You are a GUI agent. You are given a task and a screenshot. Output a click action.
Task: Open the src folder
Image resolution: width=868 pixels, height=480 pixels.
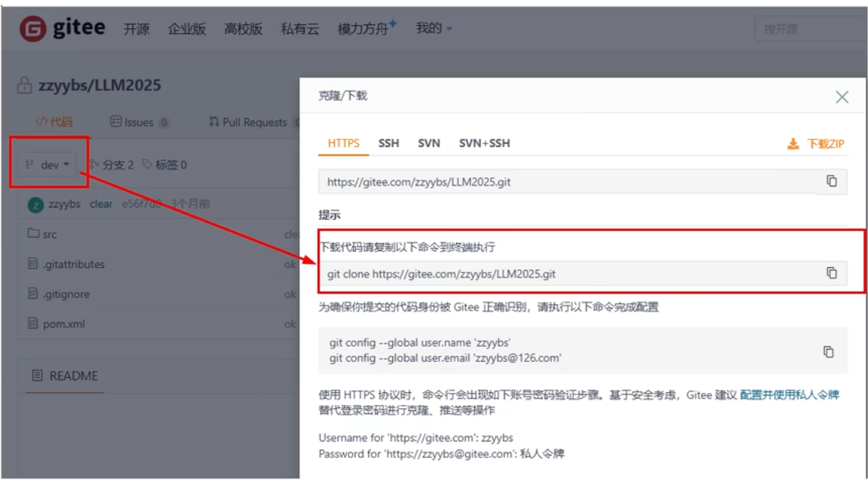pyautogui.click(x=50, y=234)
